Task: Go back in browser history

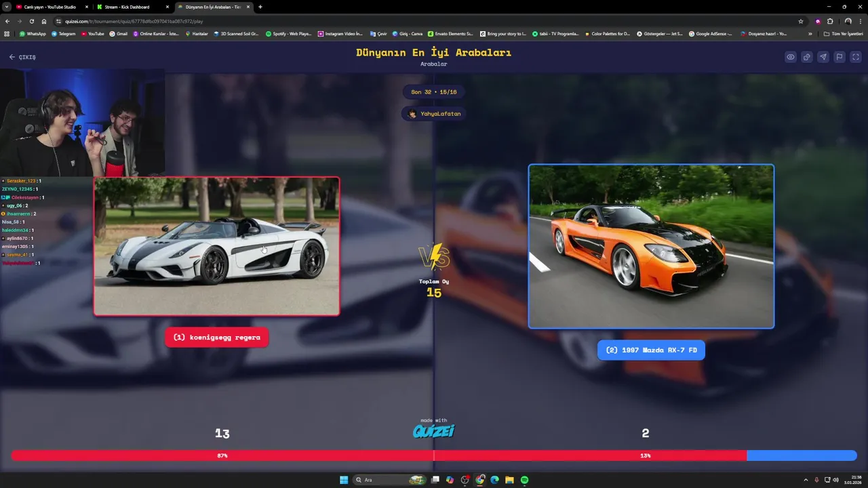Action: pos(7,21)
